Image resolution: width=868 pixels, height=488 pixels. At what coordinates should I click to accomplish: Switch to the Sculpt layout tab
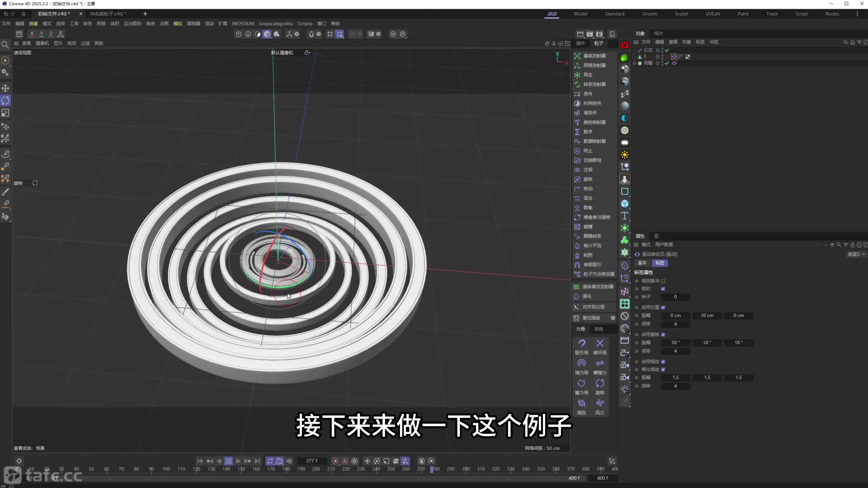pyautogui.click(x=681, y=14)
